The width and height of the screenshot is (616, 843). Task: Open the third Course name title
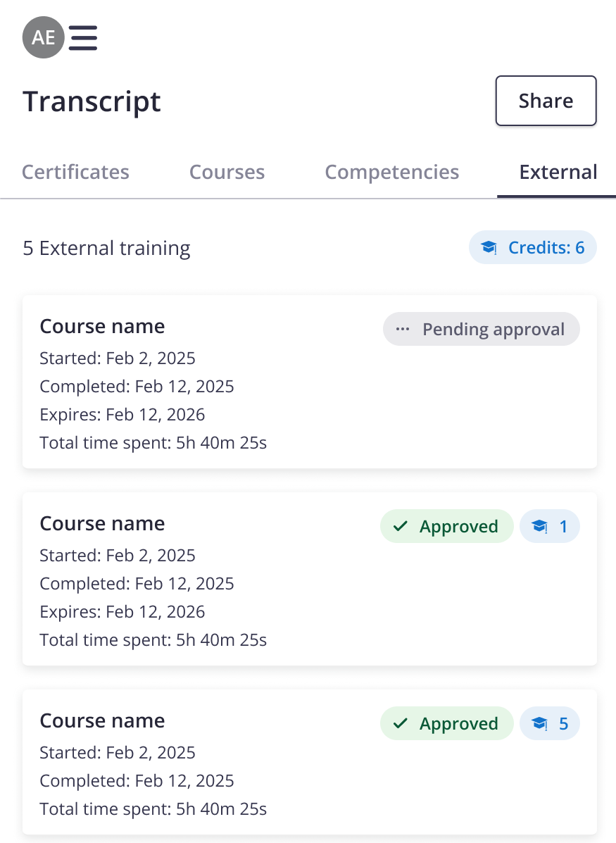[x=102, y=721]
